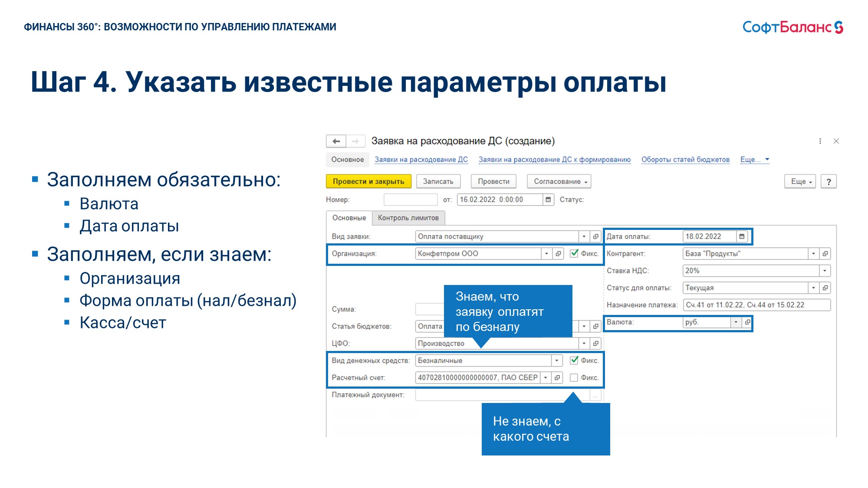The width and height of the screenshot is (868, 488).
Task: Toggle Фикс. checkbox next to Вид денежных средств
Action: 574,360
